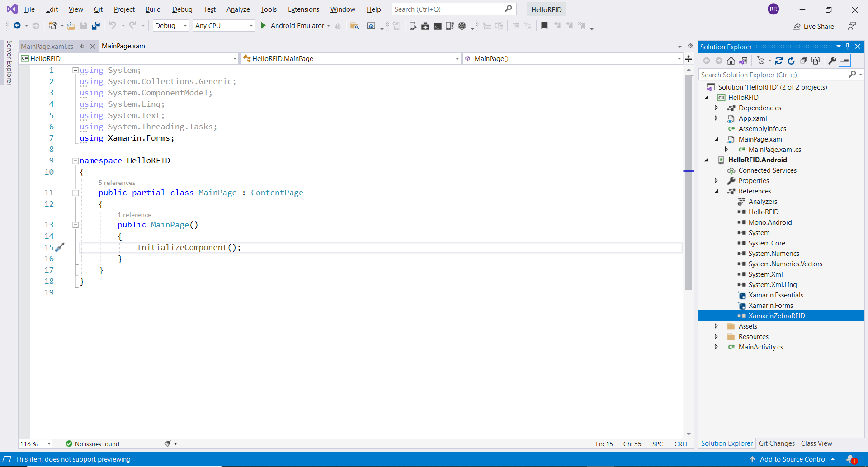Toggle Preview Selected Items button
The height and width of the screenshot is (467, 868).
coord(844,61)
